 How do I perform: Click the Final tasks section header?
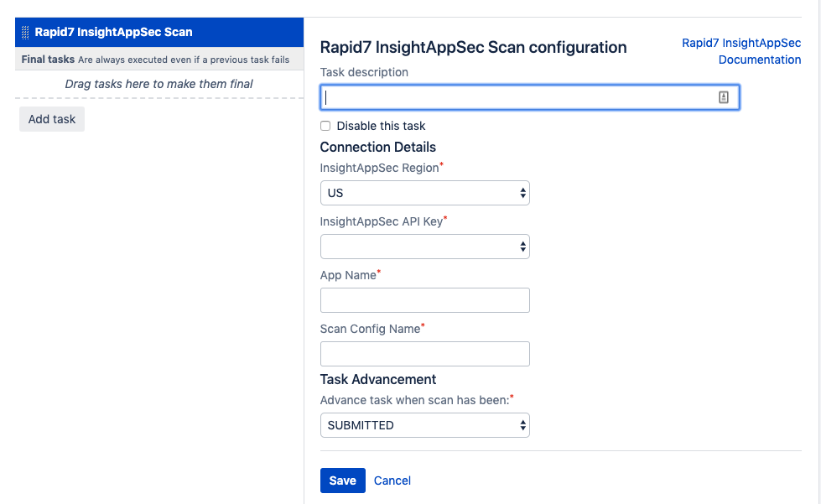coord(48,60)
